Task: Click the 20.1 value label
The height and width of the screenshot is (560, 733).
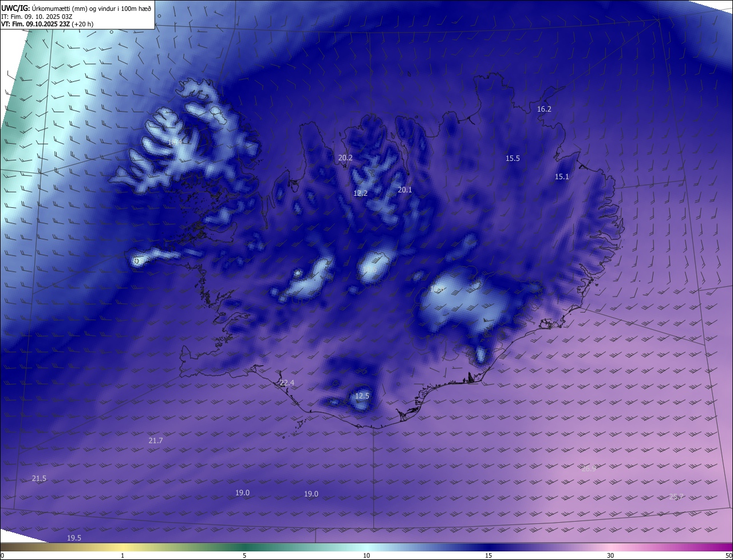Action: click(x=405, y=190)
